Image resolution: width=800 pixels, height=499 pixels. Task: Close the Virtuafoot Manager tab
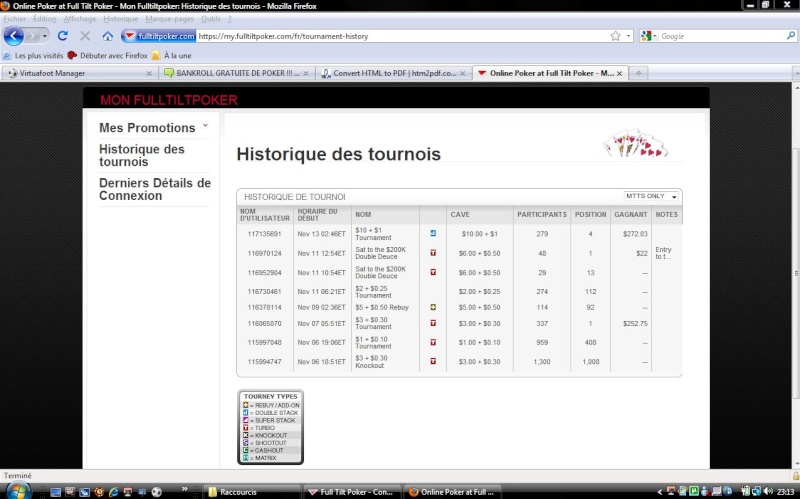coord(149,73)
